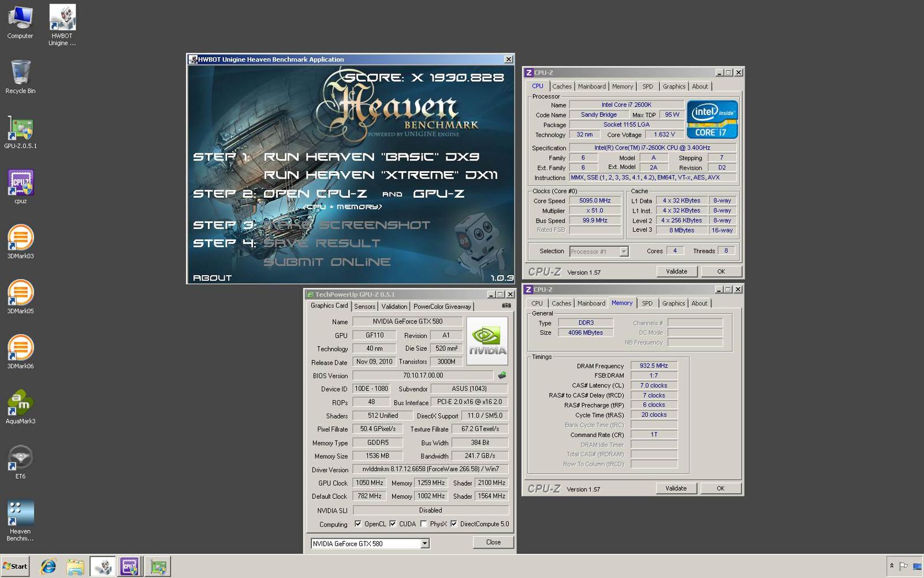Switch to Mainboard tab in top CPU-Z
The width and height of the screenshot is (924, 578).
tap(592, 86)
